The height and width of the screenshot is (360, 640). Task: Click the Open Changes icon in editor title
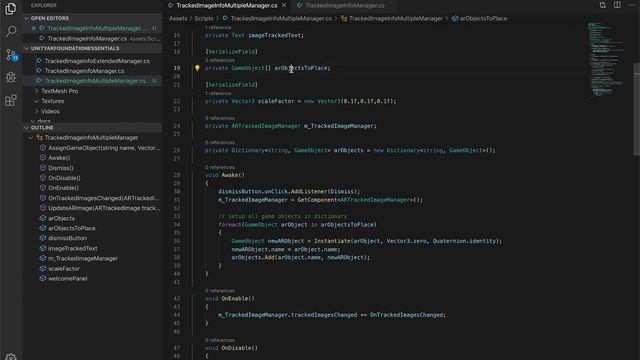tap(602, 5)
